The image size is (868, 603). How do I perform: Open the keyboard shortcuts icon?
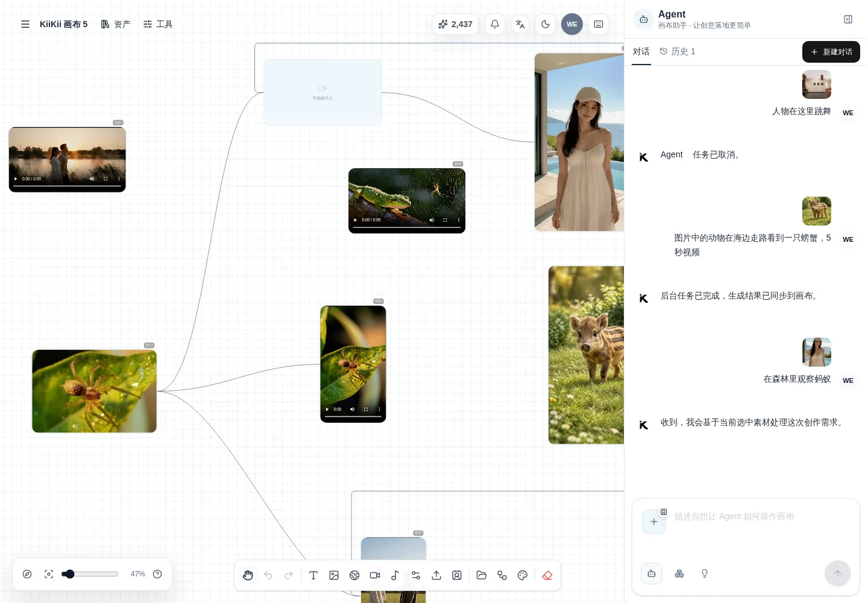click(599, 24)
